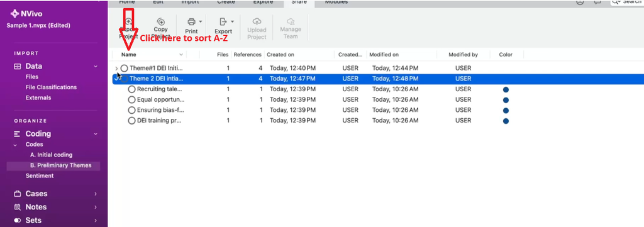Click the Cases label in sidebar
The width and height of the screenshot is (644, 227).
pos(36,194)
